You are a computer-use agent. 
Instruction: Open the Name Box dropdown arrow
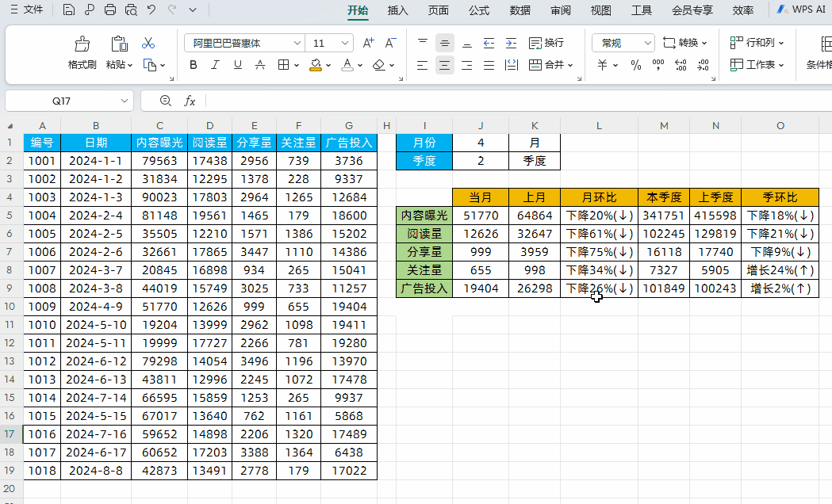pyautogui.click(x=125, y=101)
